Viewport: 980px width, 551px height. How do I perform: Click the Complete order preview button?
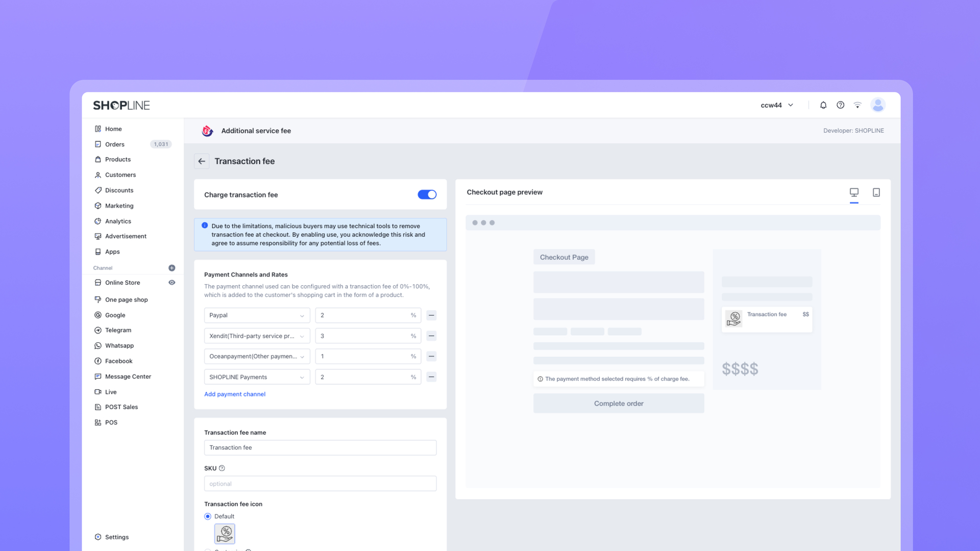[619, 404]
